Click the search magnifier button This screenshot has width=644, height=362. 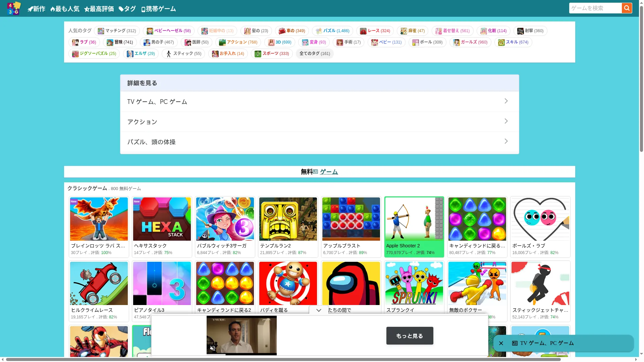coord(627,8)
